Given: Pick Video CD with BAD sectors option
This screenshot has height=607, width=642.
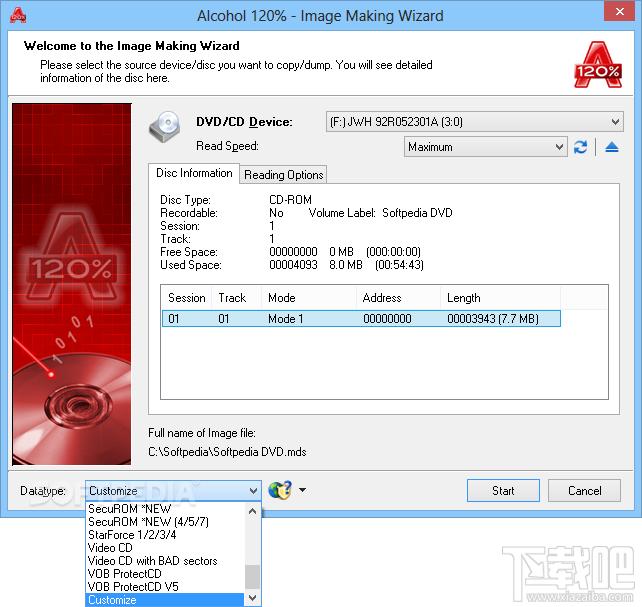Looking at the screenshot, I should point(165,561).
